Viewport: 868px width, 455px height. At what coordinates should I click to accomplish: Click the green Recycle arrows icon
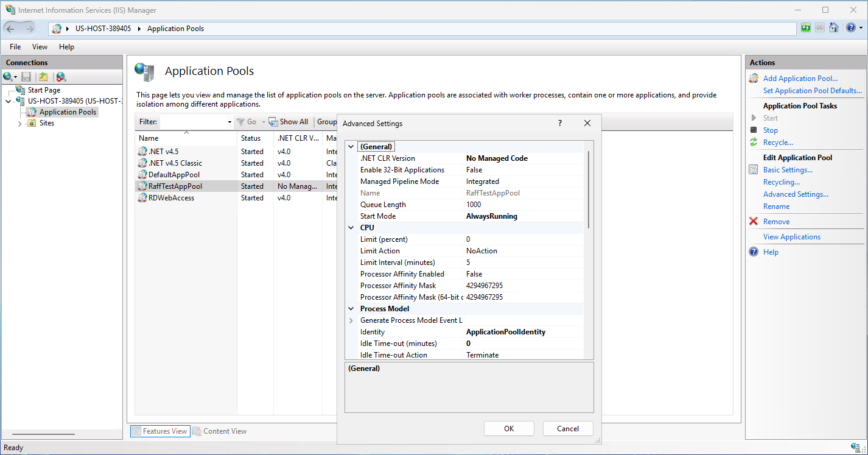(754, 143)
